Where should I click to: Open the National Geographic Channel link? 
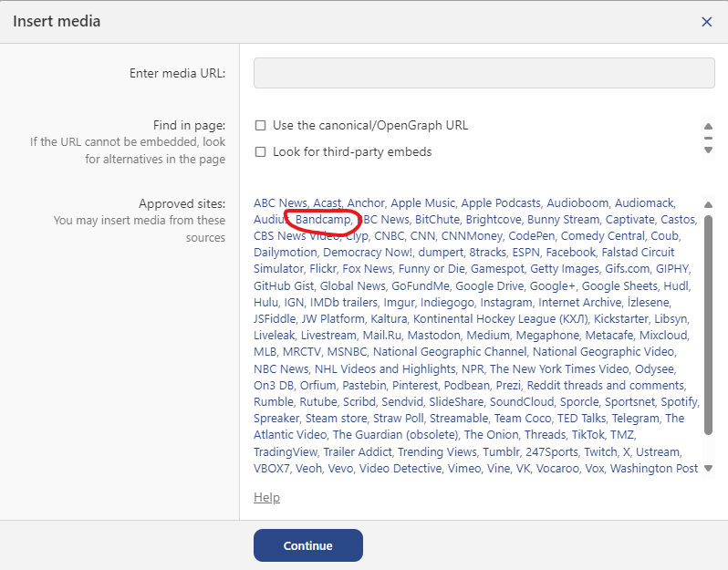point(450,351)
